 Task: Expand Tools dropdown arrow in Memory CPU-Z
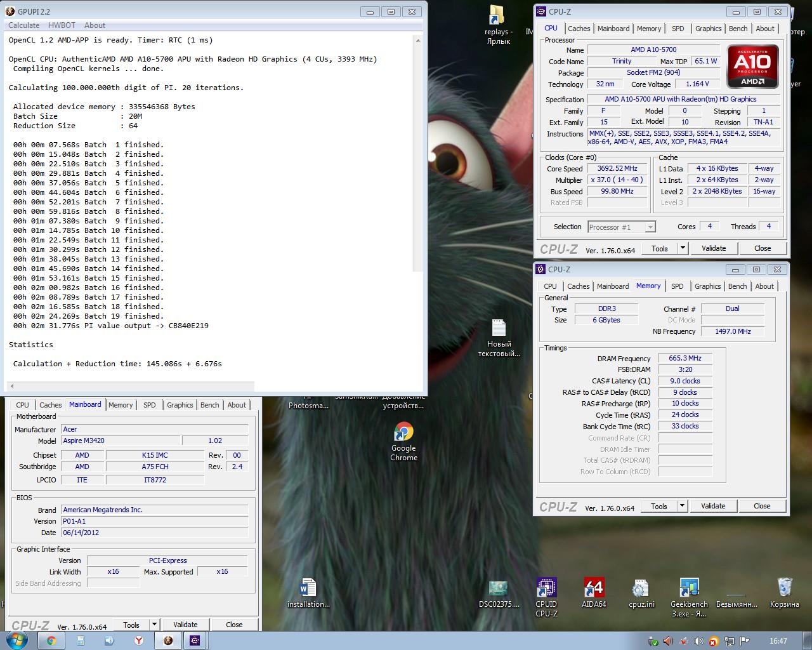click(683, 506)
